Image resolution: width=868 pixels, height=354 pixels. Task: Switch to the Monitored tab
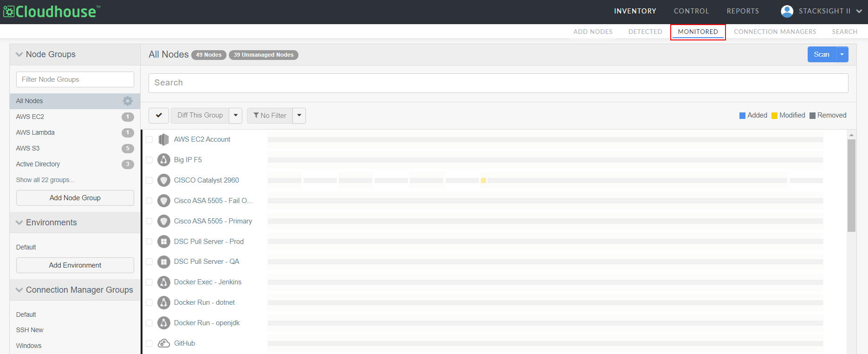tap(698, 32)
